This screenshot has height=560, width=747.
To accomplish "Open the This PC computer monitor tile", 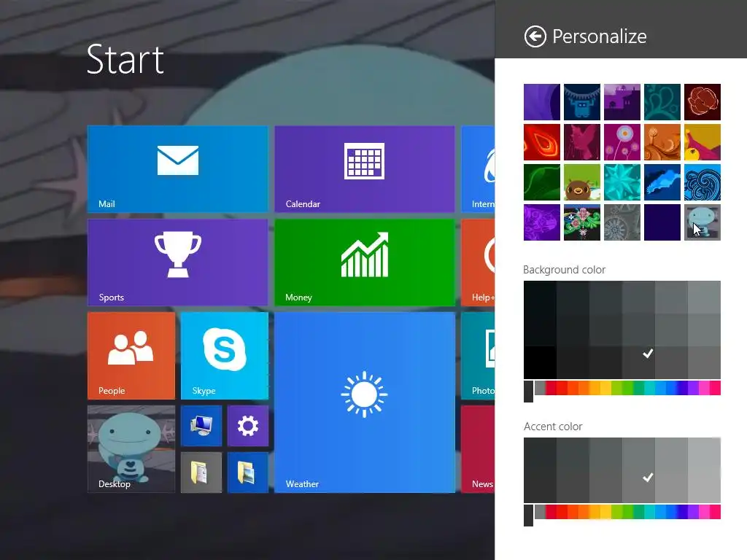I will coord(201,426).
